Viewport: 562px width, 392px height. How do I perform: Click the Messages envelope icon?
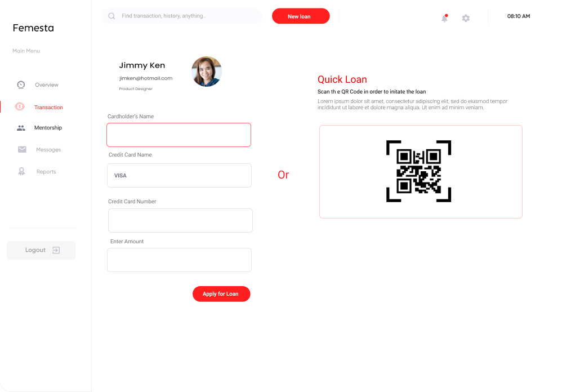pos(22,149)
